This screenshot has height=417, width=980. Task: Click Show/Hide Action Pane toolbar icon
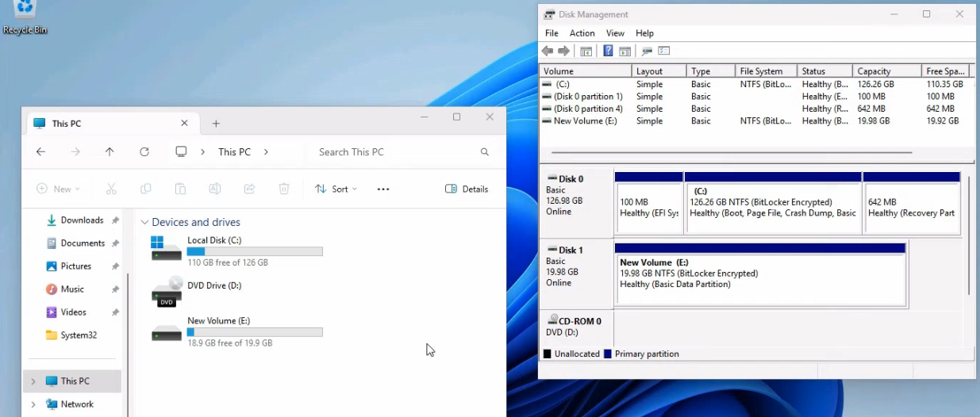(625, 51)
